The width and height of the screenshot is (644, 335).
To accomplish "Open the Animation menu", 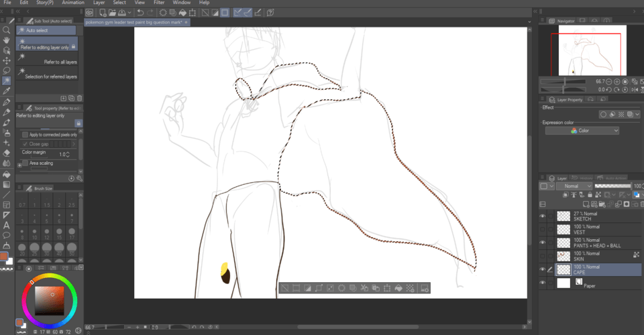I will (73, 3).
